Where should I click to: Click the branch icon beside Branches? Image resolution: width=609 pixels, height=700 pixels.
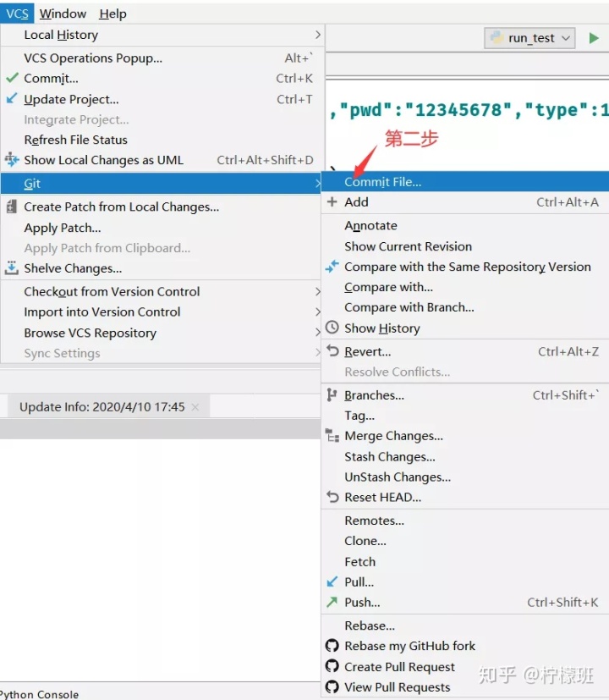[x=332, y=395]
